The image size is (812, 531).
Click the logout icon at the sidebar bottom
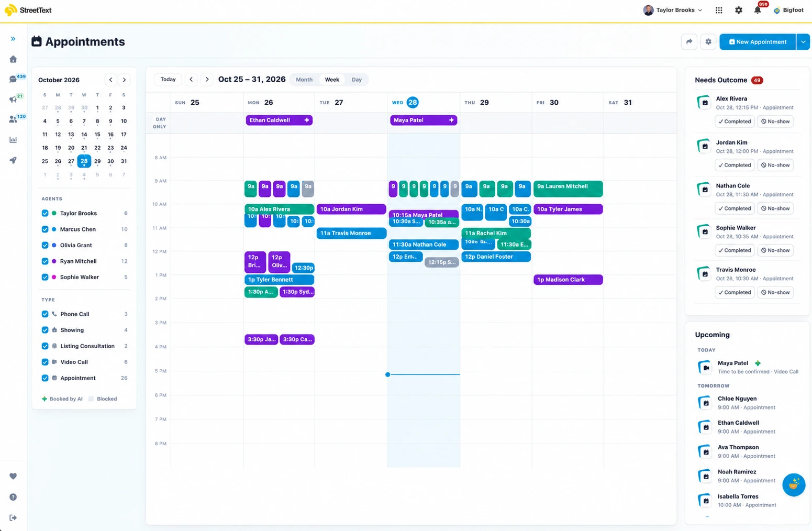(x=13, y=517)
